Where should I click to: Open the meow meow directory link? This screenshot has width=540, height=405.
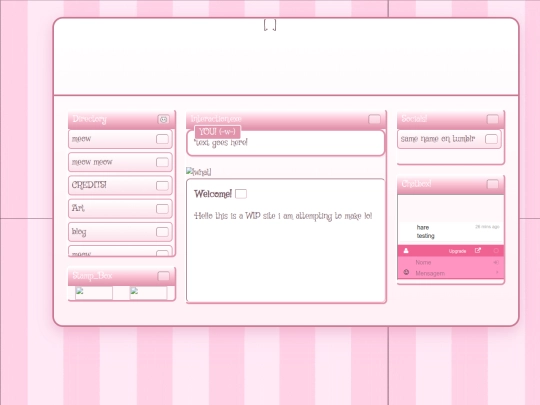[120, 162]
